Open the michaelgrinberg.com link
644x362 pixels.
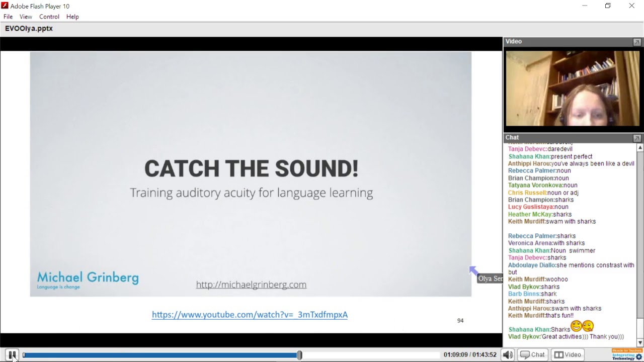[x=251, y=285]
